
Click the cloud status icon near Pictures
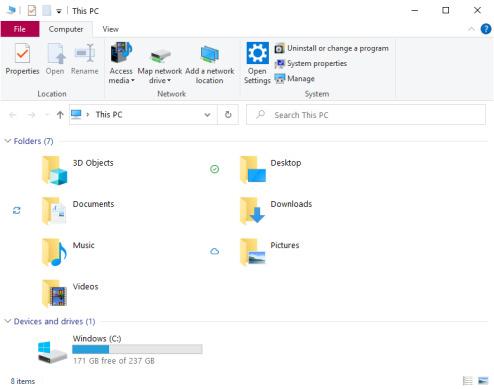pyautogui.click(x=215, y=251)
